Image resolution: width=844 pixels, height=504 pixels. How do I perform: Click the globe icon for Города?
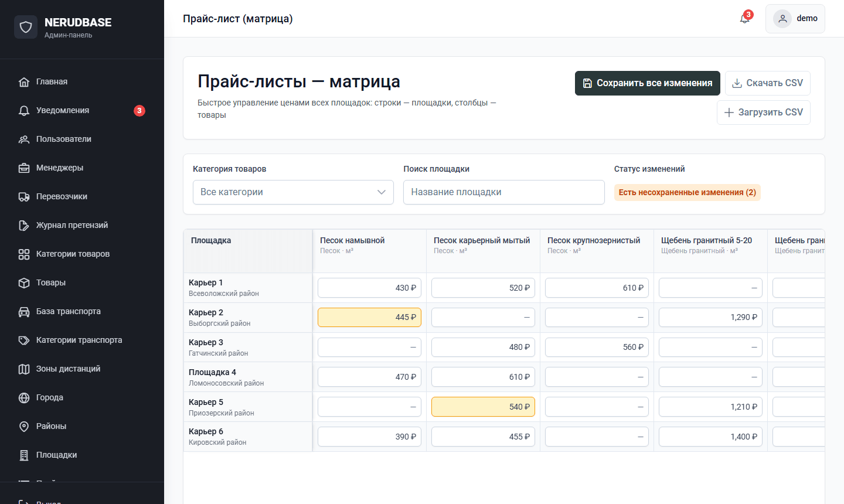[x=24, y=398]
